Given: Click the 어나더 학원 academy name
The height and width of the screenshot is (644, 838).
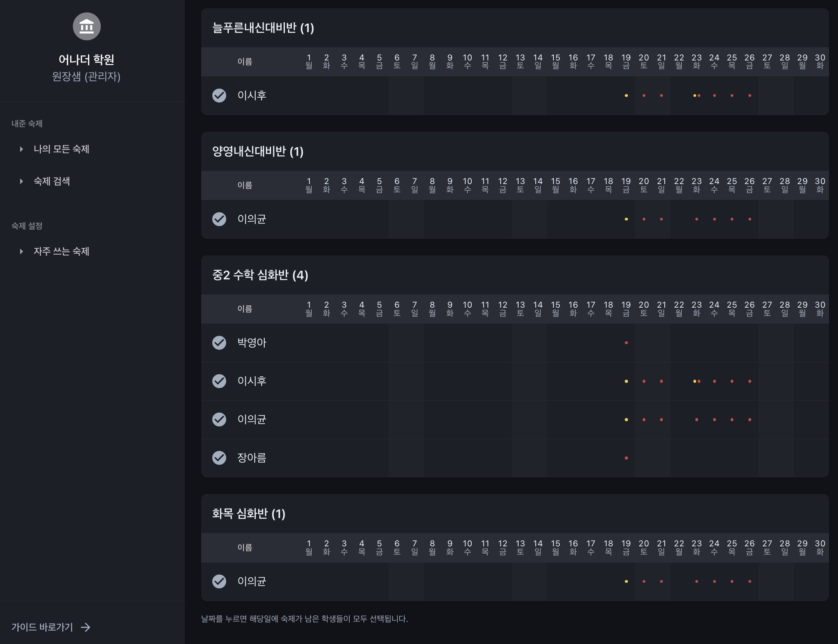Looking at the screenshot, I should (x=86, y=60).
